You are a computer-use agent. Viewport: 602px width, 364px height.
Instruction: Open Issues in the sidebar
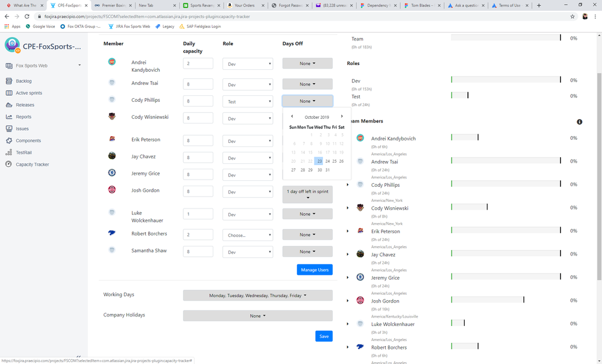click(22, 128)
